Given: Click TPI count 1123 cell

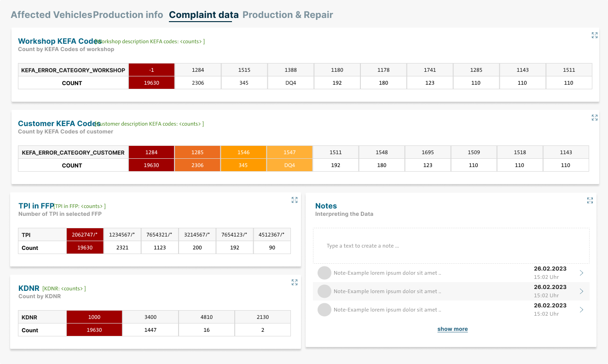Looking at the screenshot, I should [x=159, y=248].
